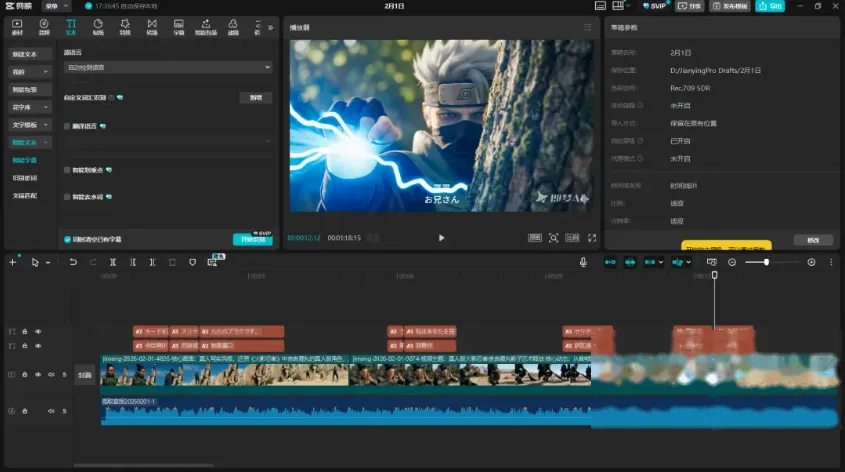The height and width of the screenshot is (472, 845).
Task: Open the pointer tool mode dropdown arrow
Action: tap(47, 263)
